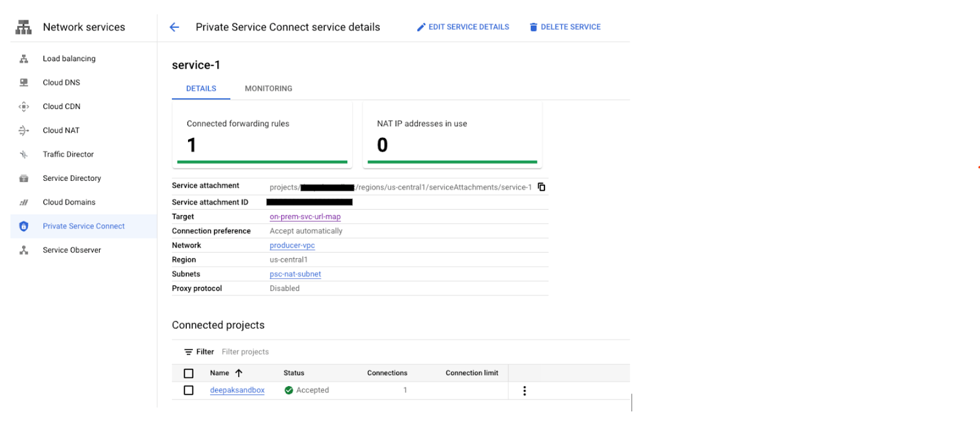Toggle the Name column sort arrow
The image size is (980, 429).
click(239, 373)
